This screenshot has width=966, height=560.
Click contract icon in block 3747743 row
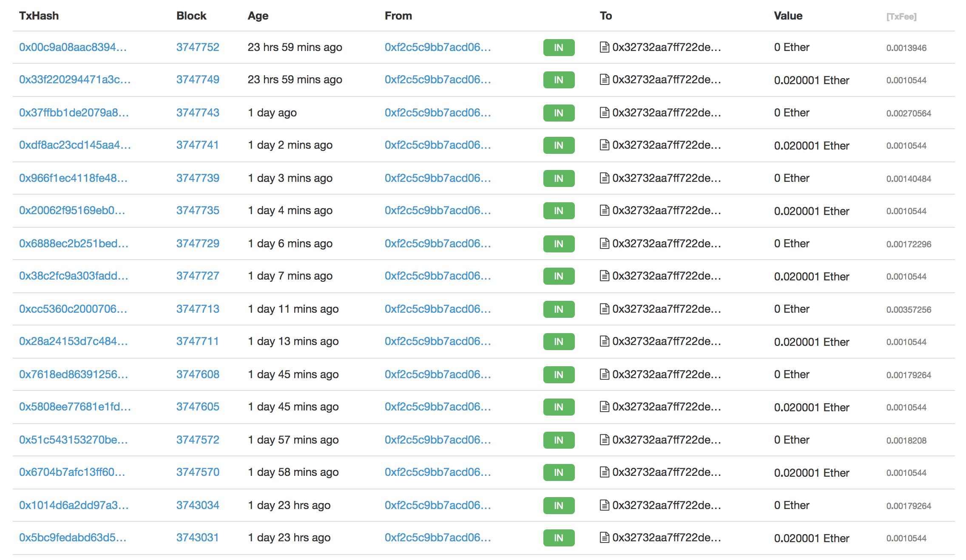[604, 113]
